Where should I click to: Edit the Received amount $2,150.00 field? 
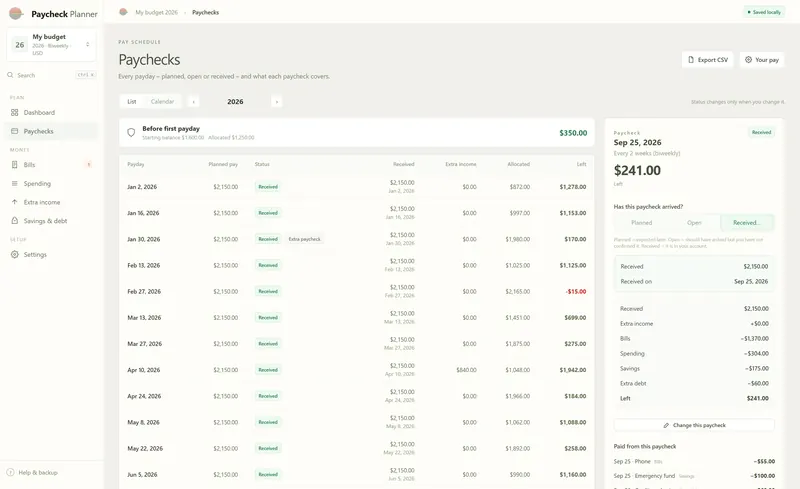[694, 266]
